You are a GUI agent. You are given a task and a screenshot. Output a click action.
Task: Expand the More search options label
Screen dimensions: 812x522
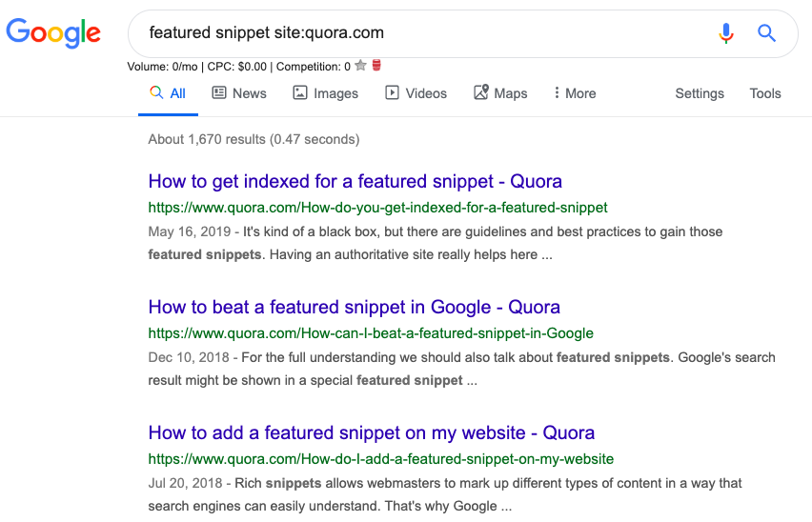click(580, 93)
